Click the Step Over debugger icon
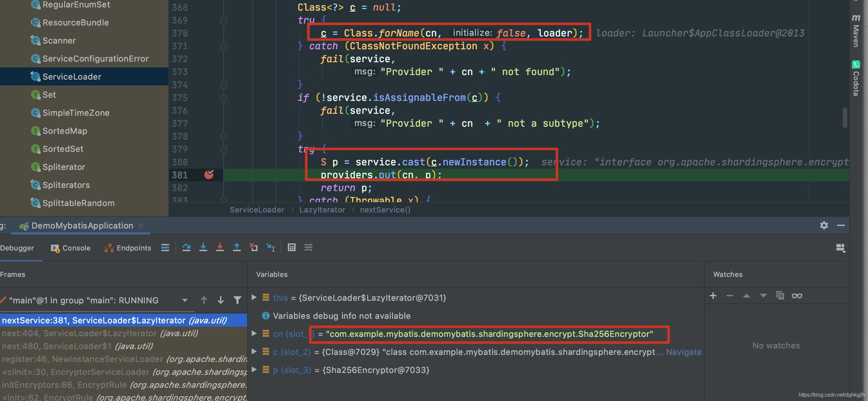This screenshot has height=401, width=868. pyautogui.click(x=186, y=248)
